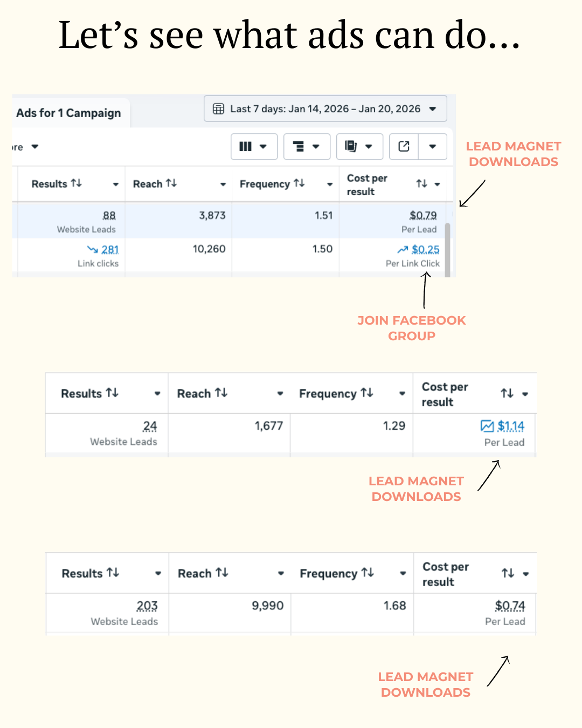Sort by Results in top table
The image size is (582, 728).
tap(77, 183)
